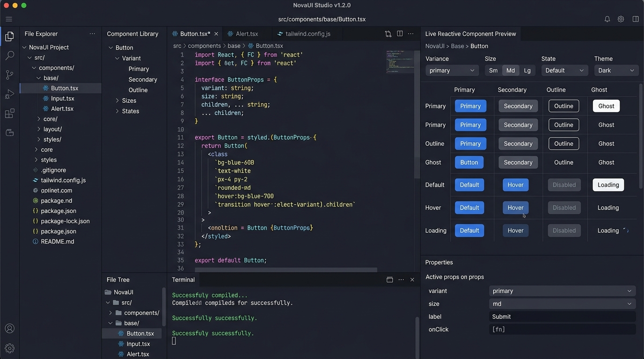Click the white Ghost button in first row
Screen dimensions: 644x359
pyautogui.click(x=606, y=106)
